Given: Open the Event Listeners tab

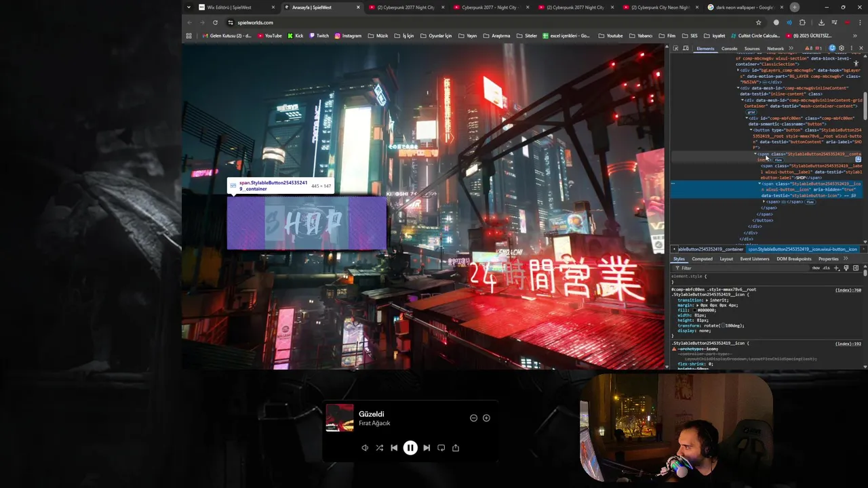Looking at the screenshot, I should coord(755,259).
